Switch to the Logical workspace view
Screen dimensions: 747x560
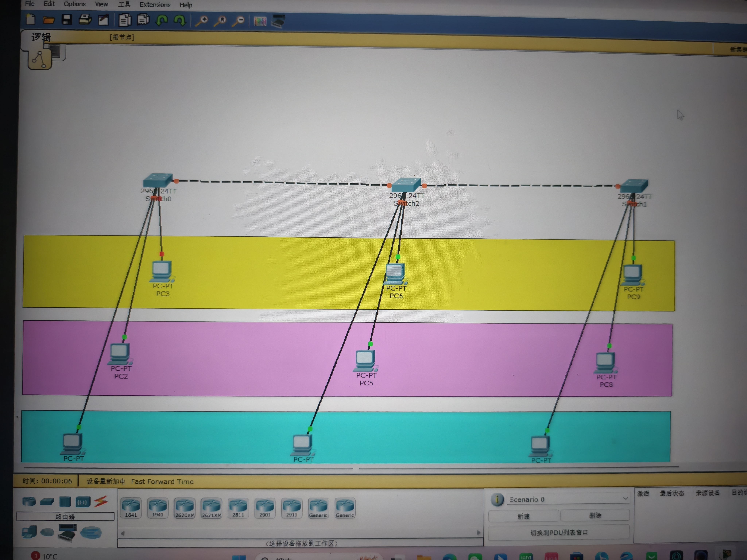(41, 37)
